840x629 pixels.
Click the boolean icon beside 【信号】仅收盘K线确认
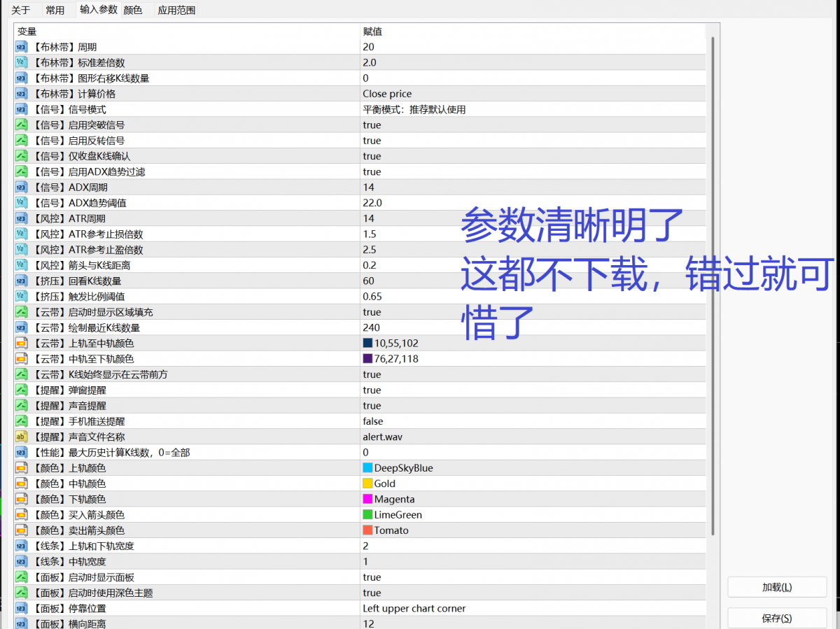(21, 156)
